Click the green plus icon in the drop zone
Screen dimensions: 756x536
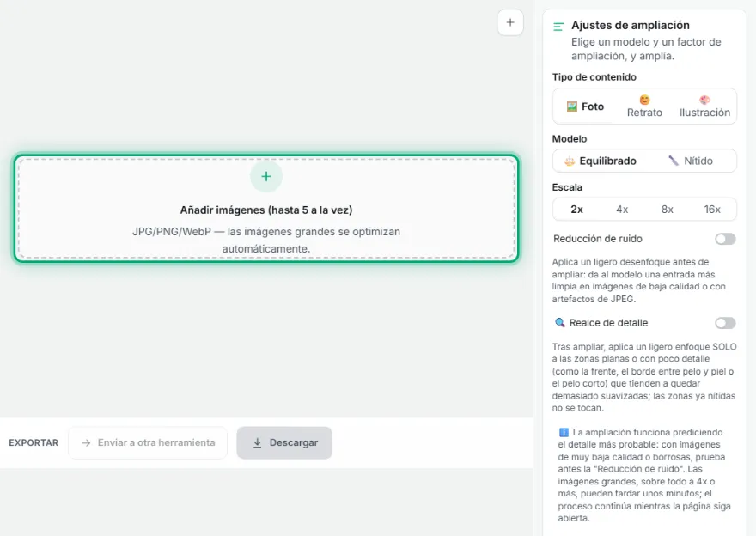coord(266,176)
